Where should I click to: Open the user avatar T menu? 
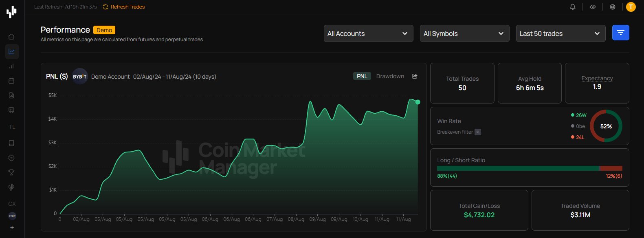631,7
